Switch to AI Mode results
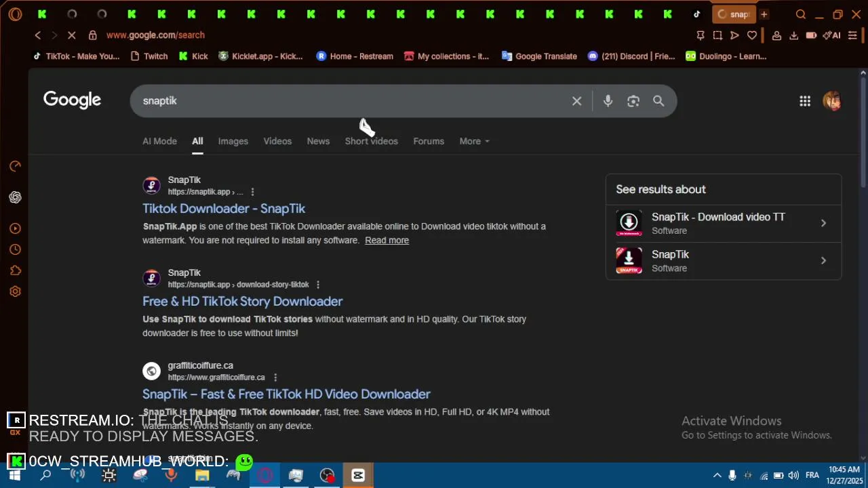The height and width of the screenshot is (488, 868). tap(159, 141)
